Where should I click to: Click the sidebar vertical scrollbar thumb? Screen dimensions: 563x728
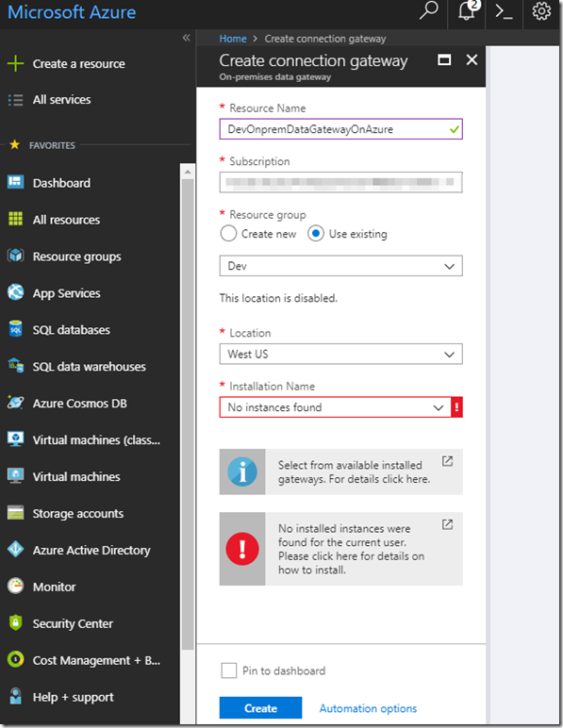(x=188, y=415)
